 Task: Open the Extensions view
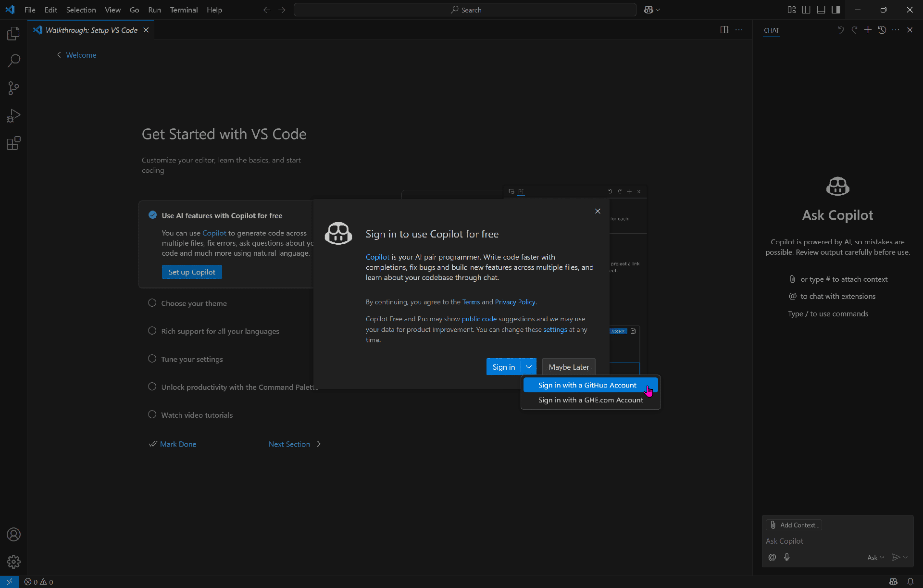tap(13, 143)
